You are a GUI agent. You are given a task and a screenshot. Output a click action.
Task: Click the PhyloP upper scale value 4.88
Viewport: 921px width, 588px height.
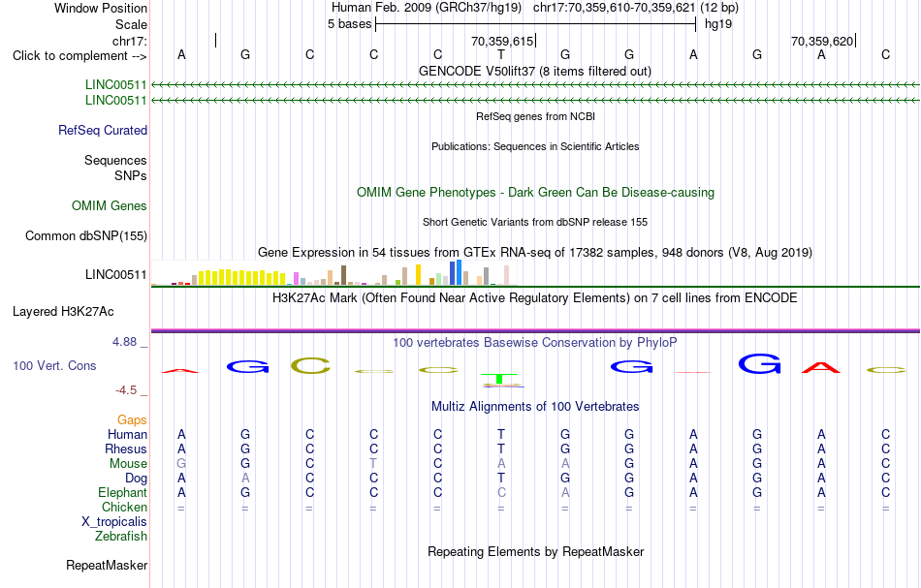pyautogui.click(x=124, y=342)
